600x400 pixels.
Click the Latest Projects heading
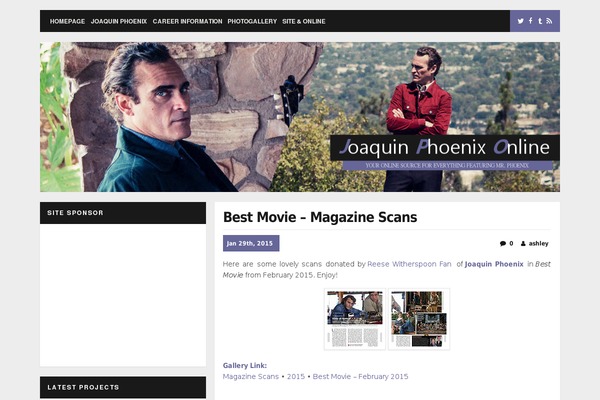click(x=83, y=387)
